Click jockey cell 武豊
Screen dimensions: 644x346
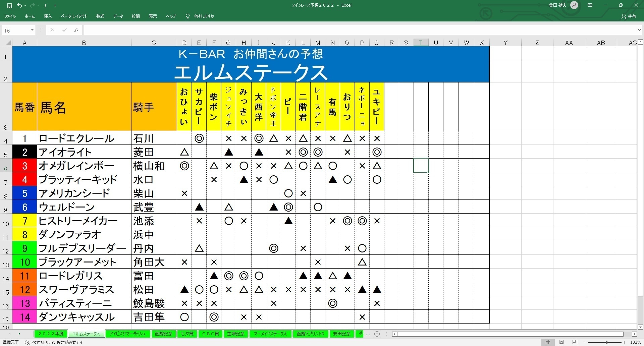(x=154, y=207)
